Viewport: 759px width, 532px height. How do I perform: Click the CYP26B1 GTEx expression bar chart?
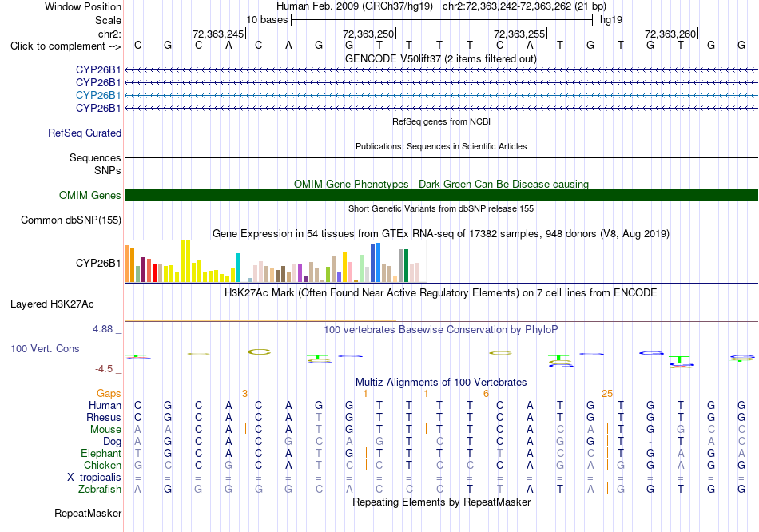[x=275, y=261]
